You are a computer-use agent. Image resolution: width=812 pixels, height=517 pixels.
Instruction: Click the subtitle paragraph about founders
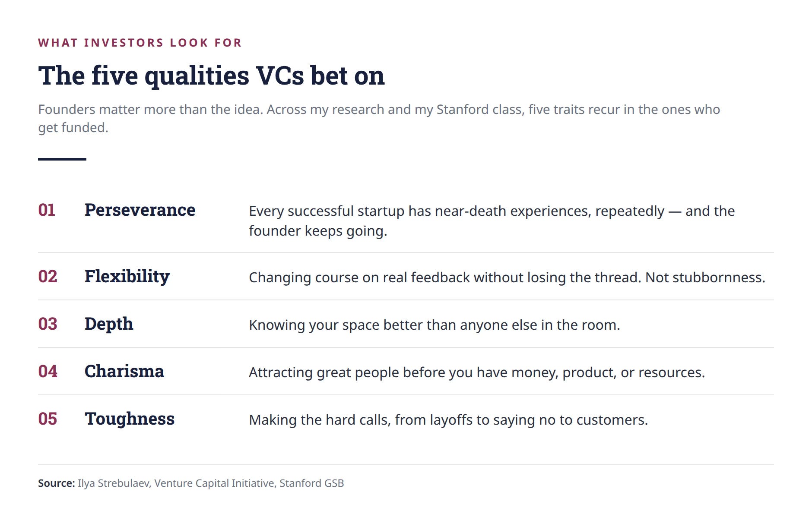[x=379, y=118]
